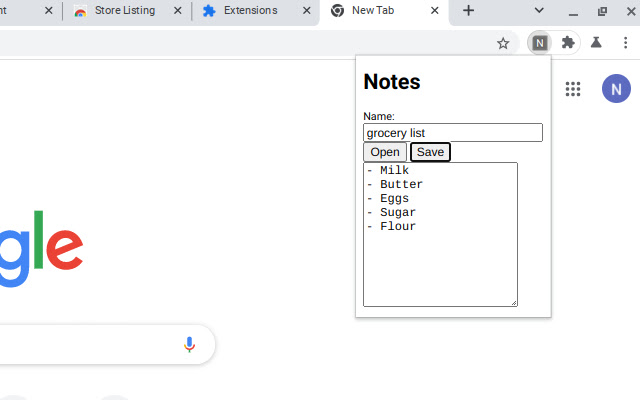Expand the tab search chevron
The height and width of the screenshot is (400, 640).
[x=539, y=10]
